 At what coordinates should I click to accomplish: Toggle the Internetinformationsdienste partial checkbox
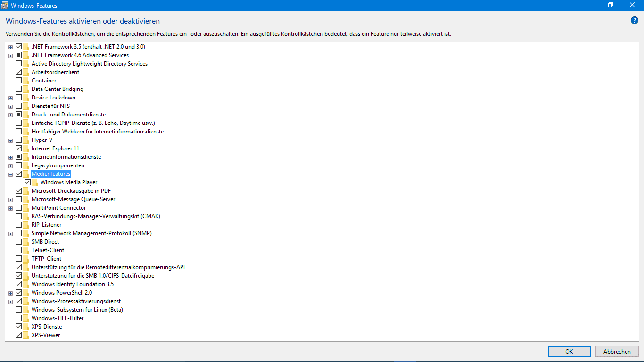point(19,157)
